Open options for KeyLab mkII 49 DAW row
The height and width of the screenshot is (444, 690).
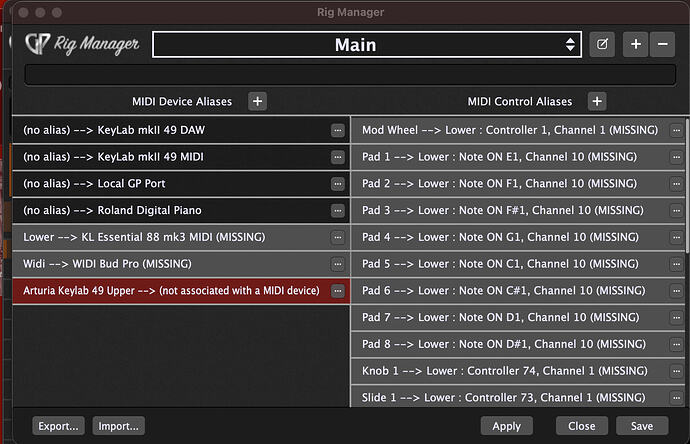(x=338, y=130)
